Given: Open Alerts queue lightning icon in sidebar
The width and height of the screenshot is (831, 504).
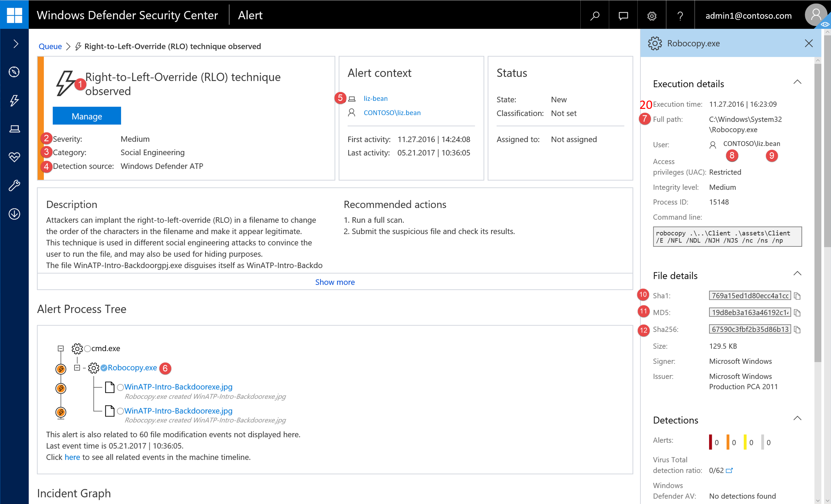Looking at the screenshot, I should point(14,100).
